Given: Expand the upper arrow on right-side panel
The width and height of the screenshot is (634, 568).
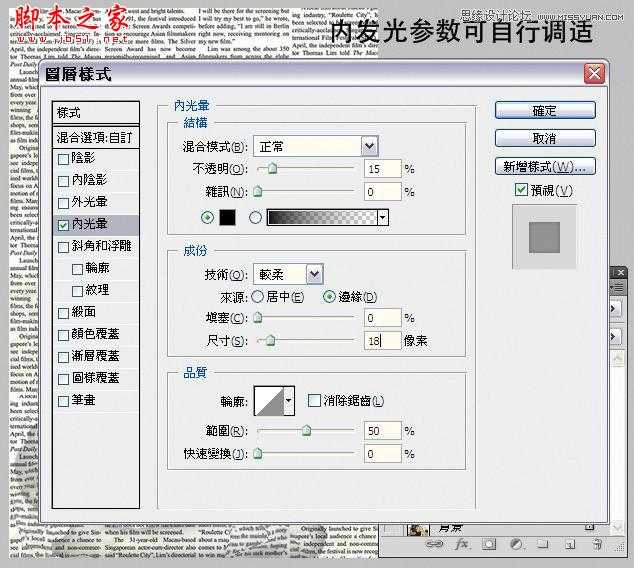Looking at the screenshot, I should pyautogui.click(x=614, y=309).
